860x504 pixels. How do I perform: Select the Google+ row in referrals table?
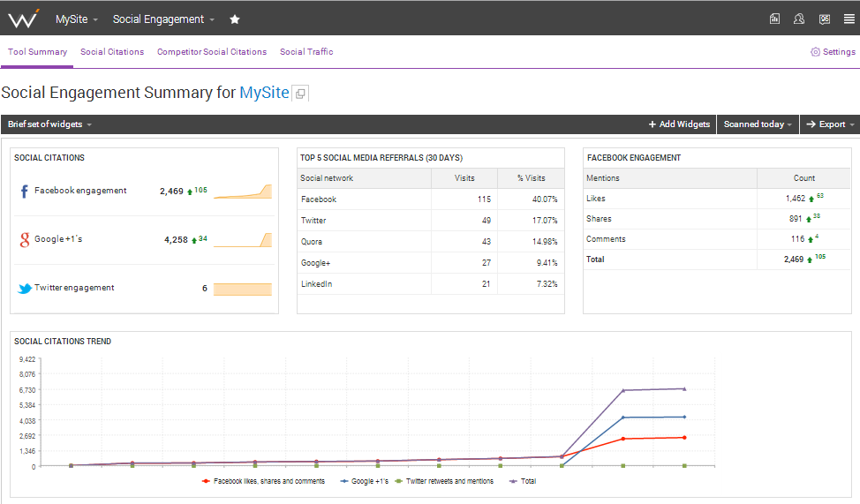pyautogui.click(x=431, y=263)
